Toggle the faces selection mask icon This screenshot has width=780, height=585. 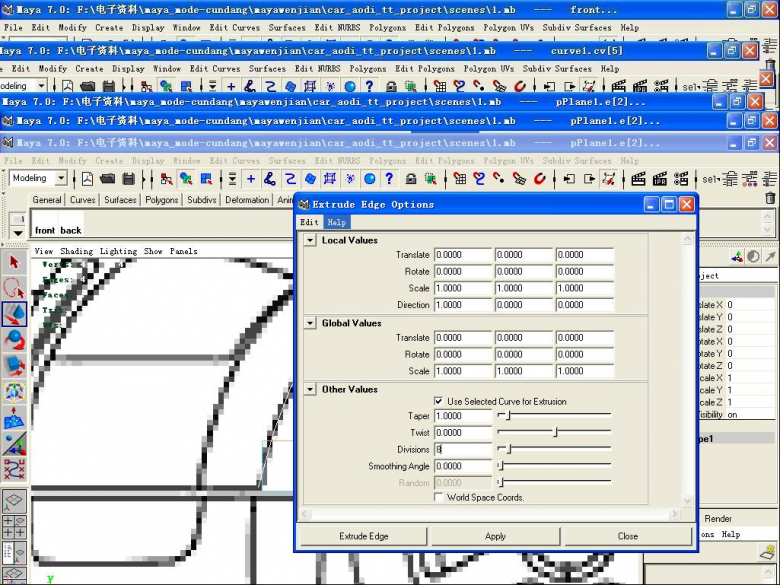pos(310,179)
